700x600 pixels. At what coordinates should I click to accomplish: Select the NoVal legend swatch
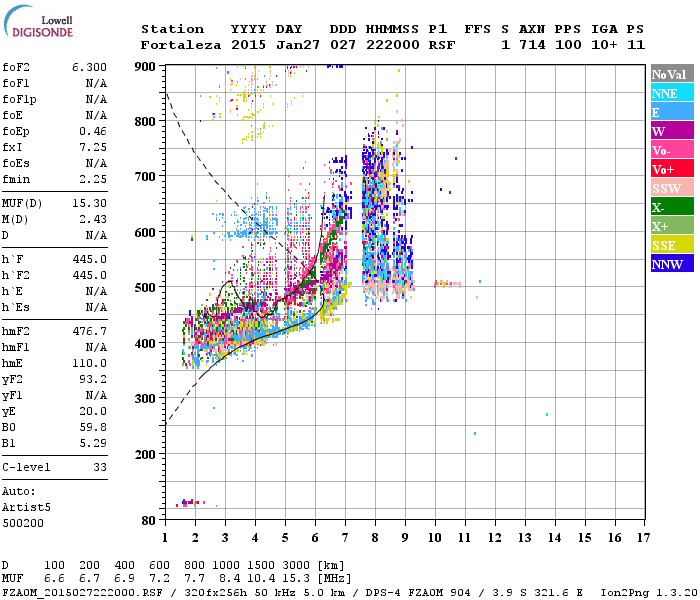[670, 74]
